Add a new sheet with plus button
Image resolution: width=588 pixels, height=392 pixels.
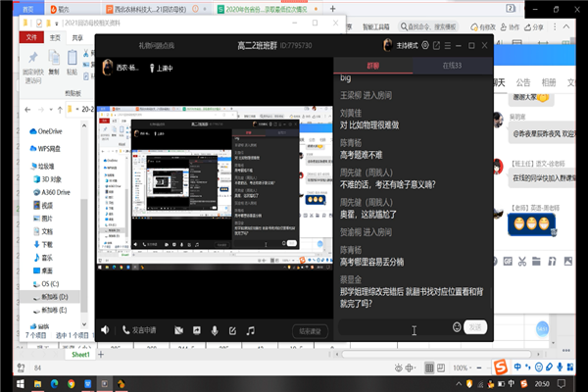(101, 355)
